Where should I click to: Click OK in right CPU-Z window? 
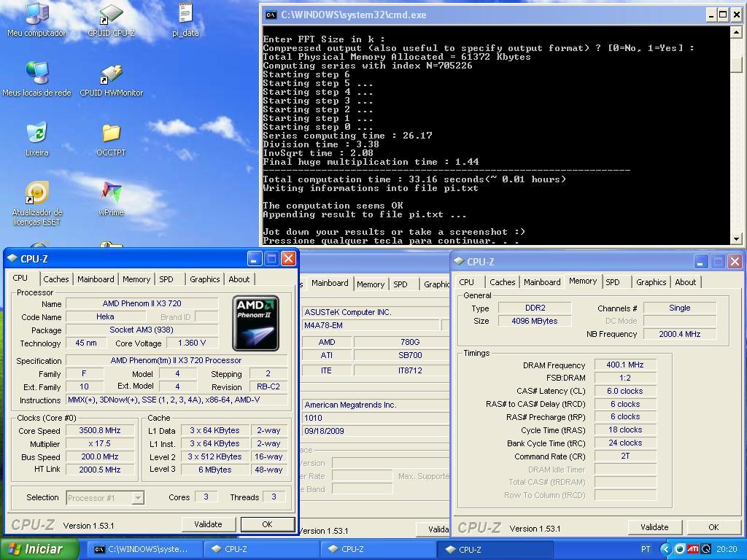713,527
